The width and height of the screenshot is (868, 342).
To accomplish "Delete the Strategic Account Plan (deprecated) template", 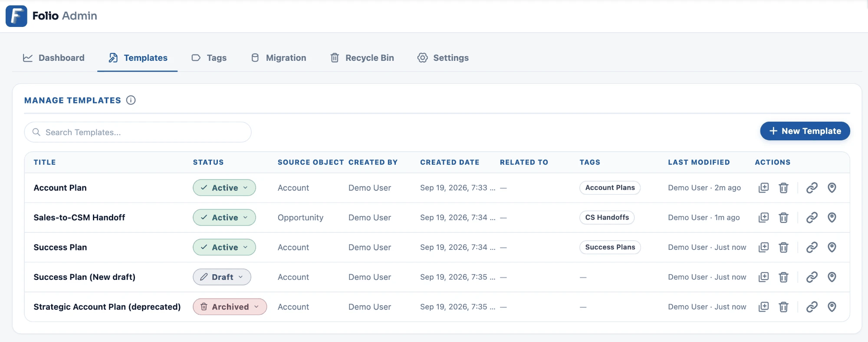I will coord(783,307).
